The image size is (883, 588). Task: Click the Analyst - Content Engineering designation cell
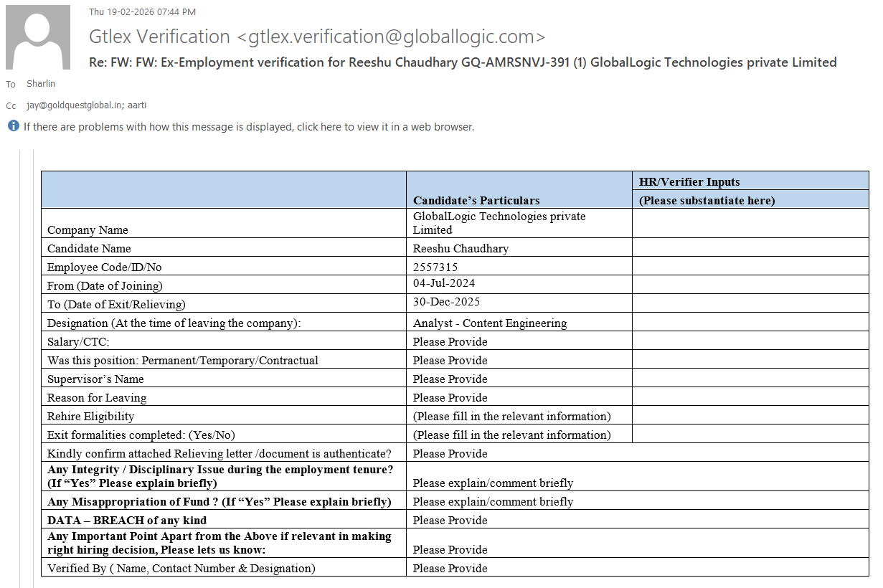click(490, 323)
